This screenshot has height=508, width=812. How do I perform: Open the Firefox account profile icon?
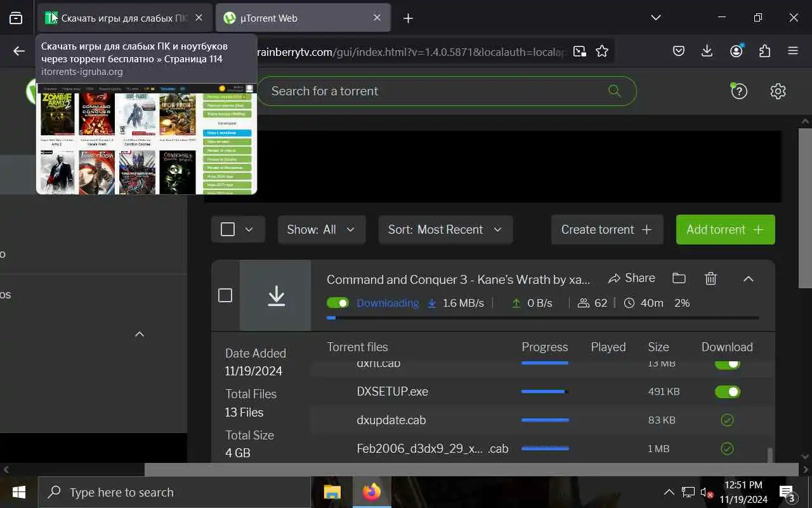coord(736,51)
